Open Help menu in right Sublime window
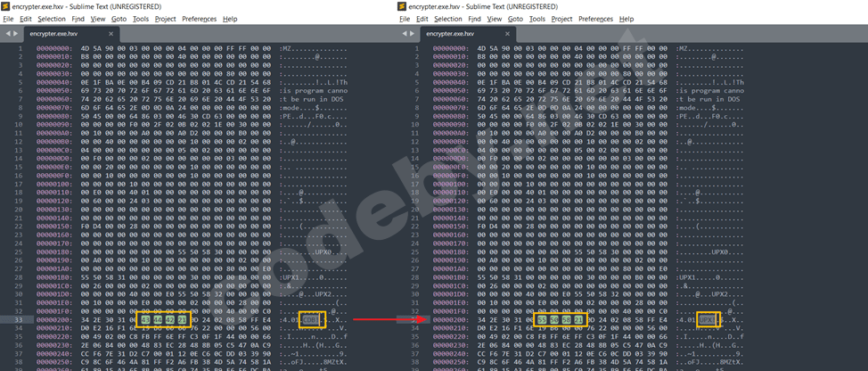 click(626, 19)
